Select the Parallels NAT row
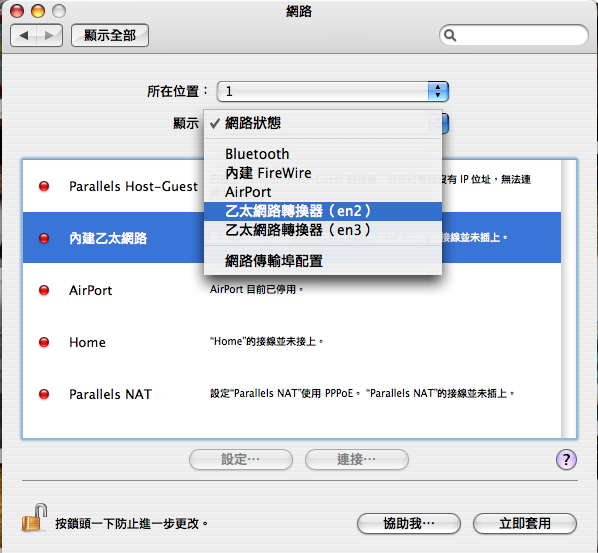The height and width of the screenshot is (553, 598). [292, 394]
